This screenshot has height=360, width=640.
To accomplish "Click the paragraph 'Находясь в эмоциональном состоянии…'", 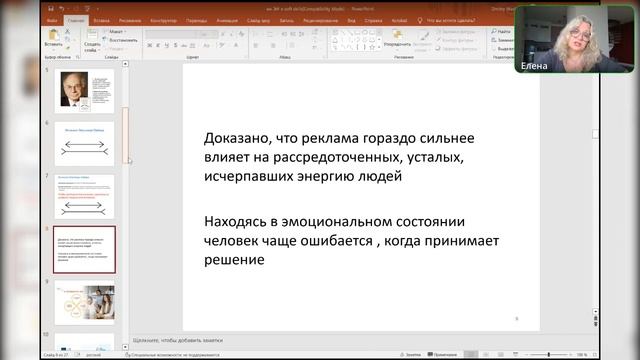I will (x=351, y=240).
